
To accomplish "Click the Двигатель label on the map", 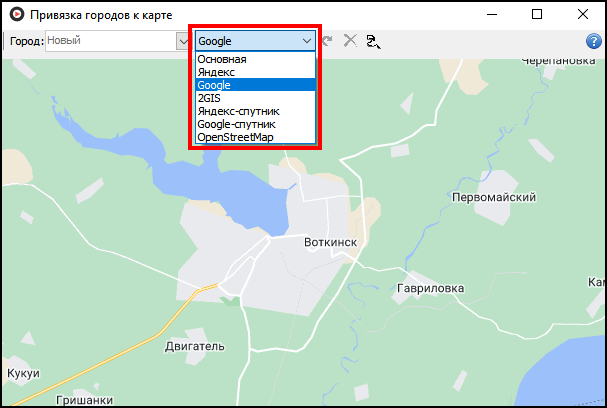I will (x=193, y=346).
